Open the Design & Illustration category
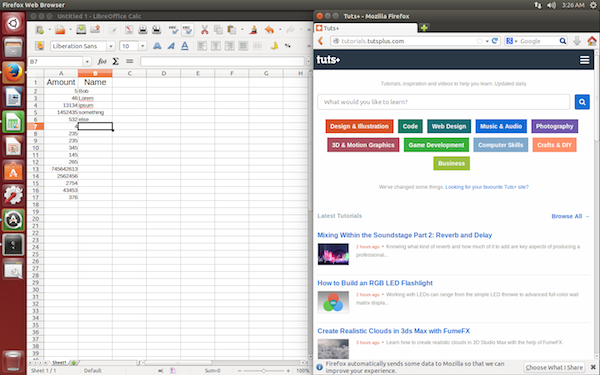This screenshot has width=600, height=375. pos(359,126)
